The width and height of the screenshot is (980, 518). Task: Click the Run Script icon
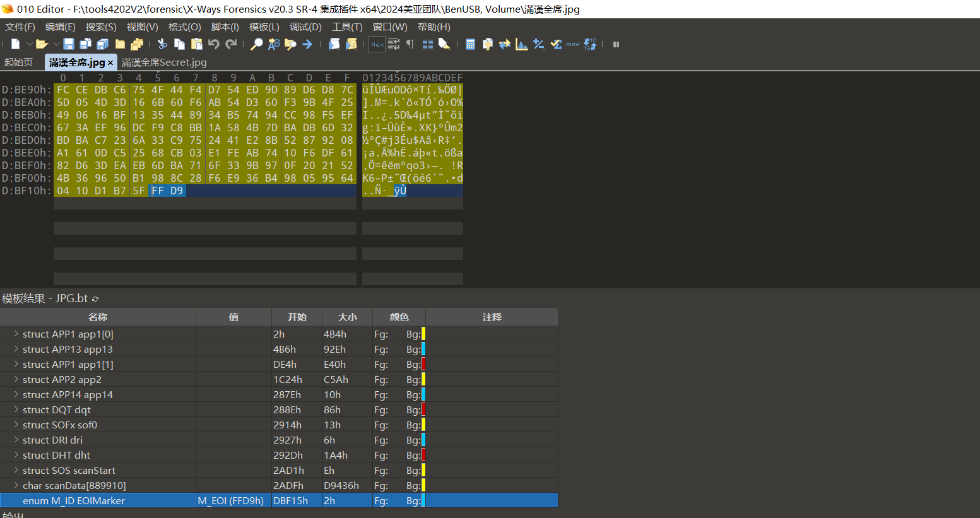[334, 44]
